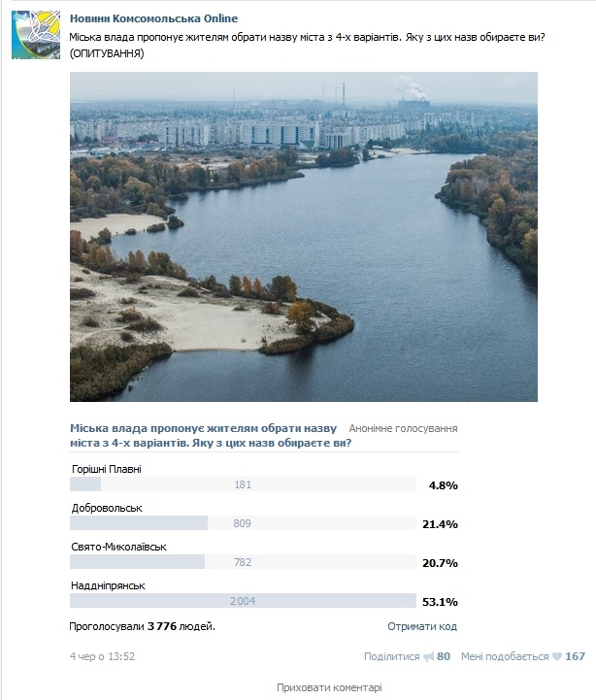Vote for Свято-Миколаївськ option
The height and width of the screenshot is (700, 596).
click(119, 547)
